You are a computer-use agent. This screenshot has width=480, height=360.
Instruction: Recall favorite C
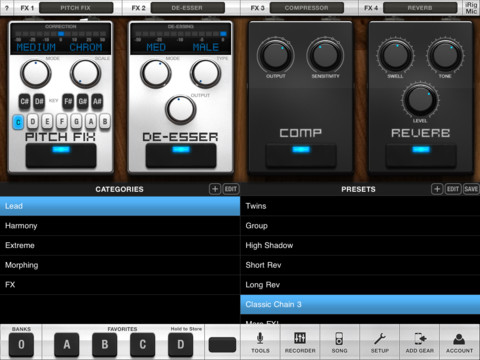[x=143, y=344]
